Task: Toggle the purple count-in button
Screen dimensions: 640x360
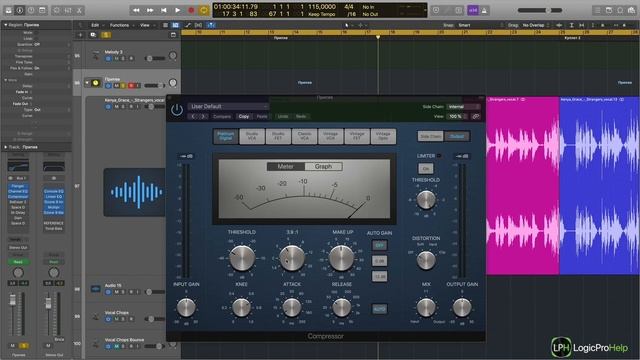Action: (x=473, y=10)
